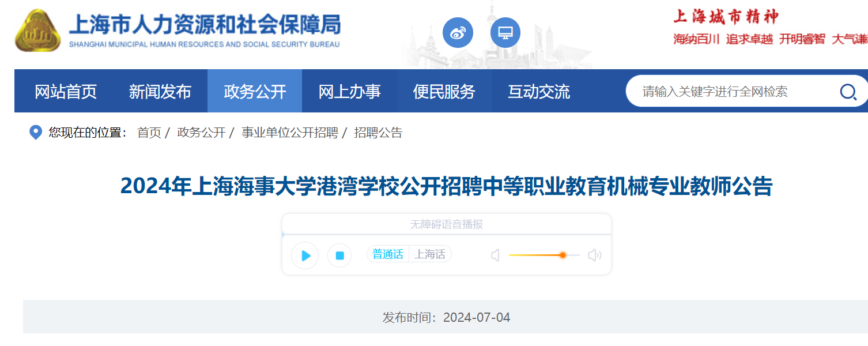Image resolution: width=868 pixels, height=346 pixels.
Task: Open 政务公开 menu tab
Action: coord(255,92)
